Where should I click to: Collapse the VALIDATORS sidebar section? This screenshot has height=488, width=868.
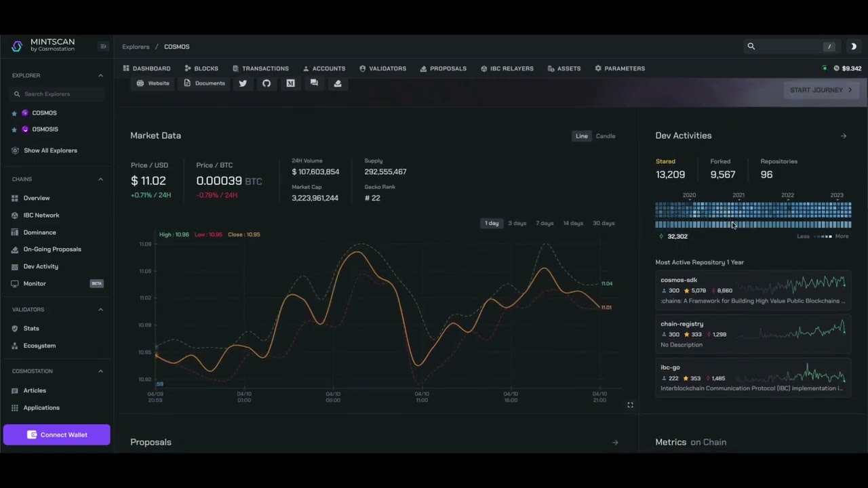click(x=100, y=309)
